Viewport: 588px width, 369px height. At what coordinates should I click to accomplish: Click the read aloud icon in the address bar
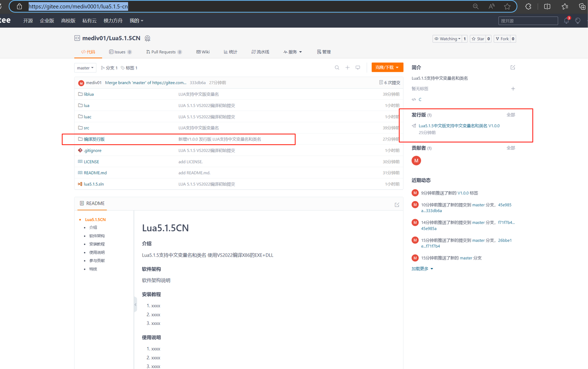[491, 6]
